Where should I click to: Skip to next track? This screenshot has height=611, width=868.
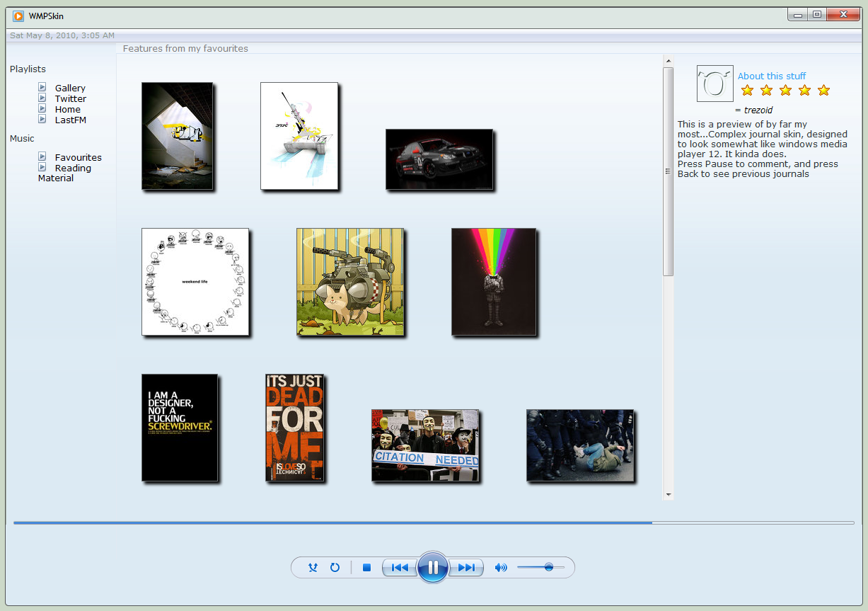coord(466,567)
